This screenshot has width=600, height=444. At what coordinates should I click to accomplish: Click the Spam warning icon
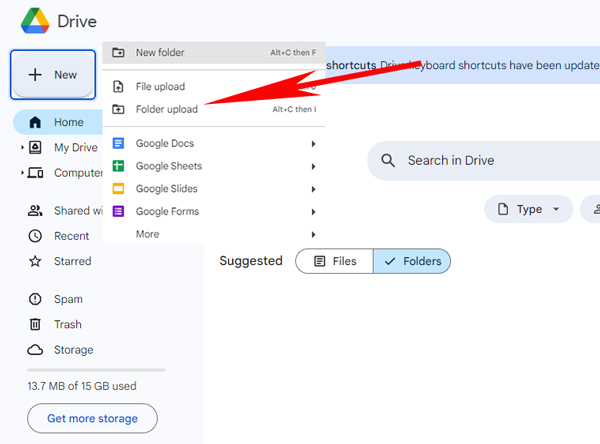tap(35, 299)
